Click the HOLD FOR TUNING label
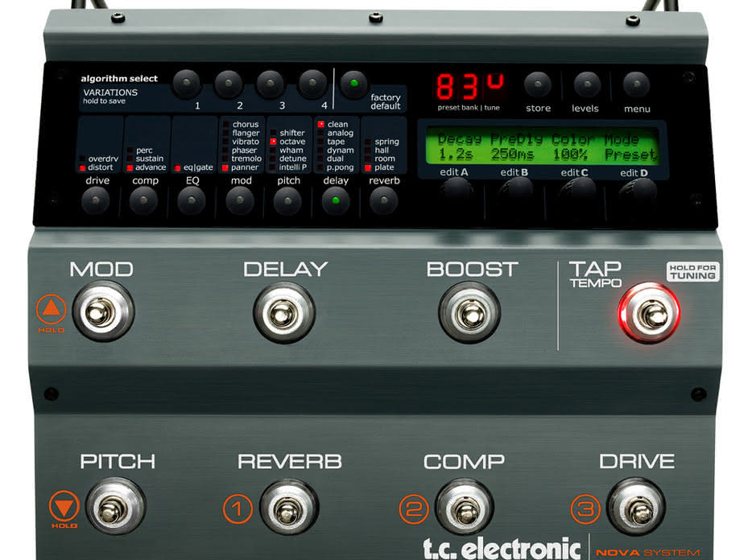748x560 pixels. tap(692, 272)
